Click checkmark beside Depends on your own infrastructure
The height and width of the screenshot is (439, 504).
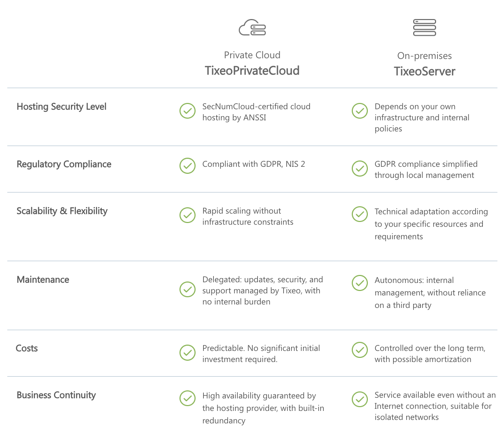click(360, 111)
